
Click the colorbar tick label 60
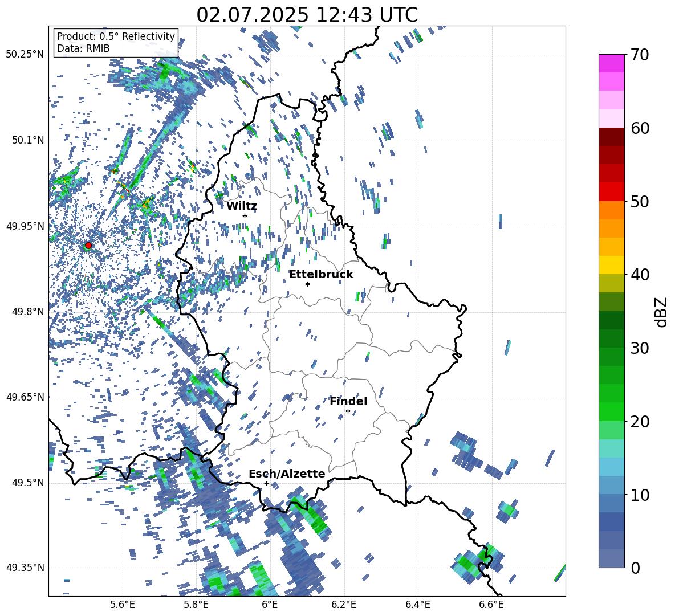[x=640, y=128]
